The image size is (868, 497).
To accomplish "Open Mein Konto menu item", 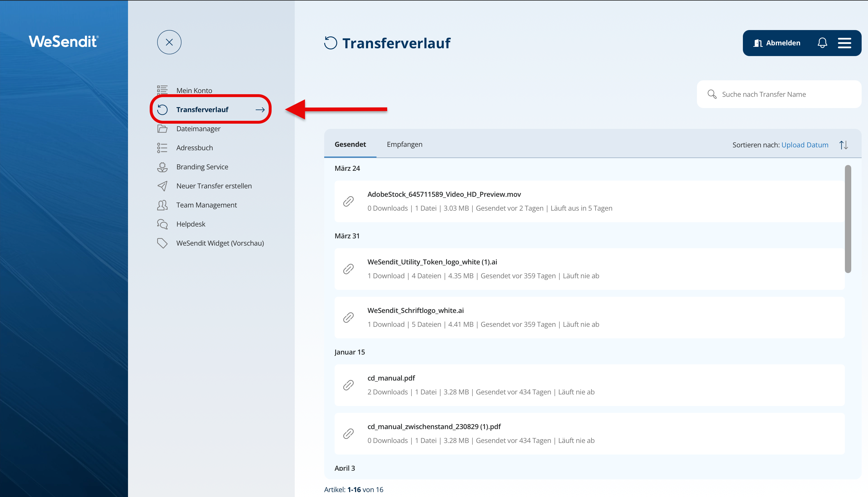I will pos(194,90).
